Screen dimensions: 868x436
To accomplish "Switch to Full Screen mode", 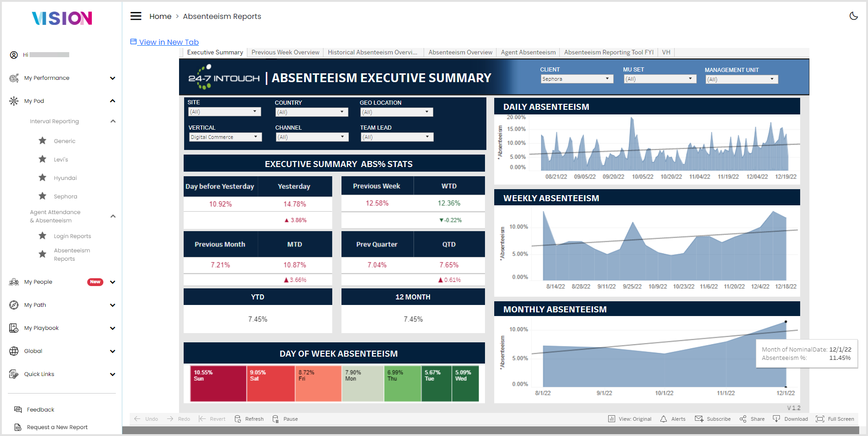I will tap(835, 419).
